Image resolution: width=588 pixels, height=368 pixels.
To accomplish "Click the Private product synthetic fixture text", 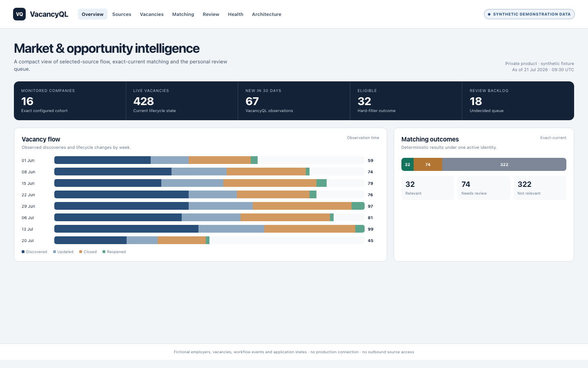I will pyautogui.click(x=539, y=63).
